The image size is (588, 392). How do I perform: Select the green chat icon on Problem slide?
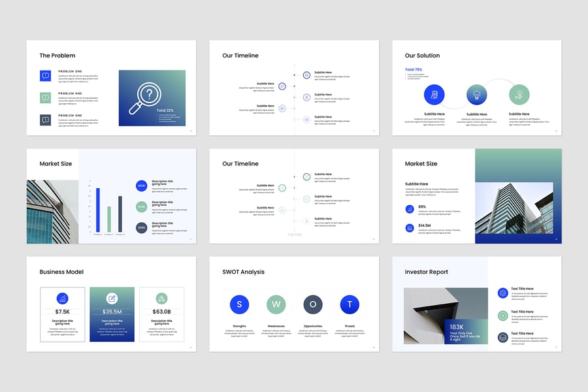[45, 98]
